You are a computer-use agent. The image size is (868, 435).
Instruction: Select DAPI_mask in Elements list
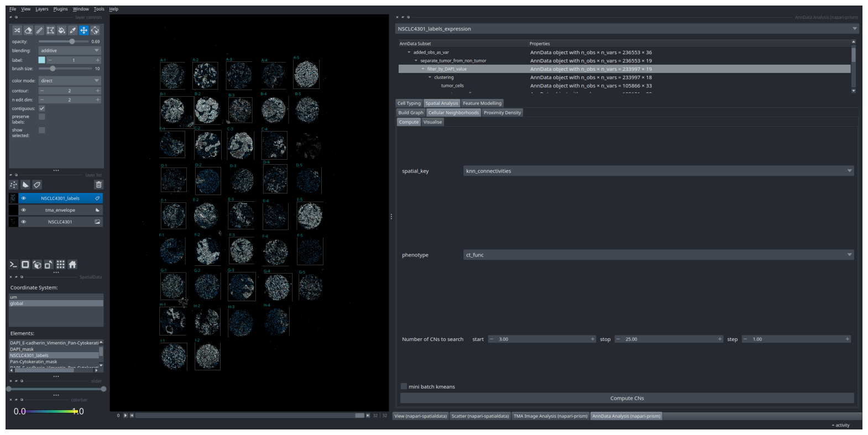click(x=54, y=349)
